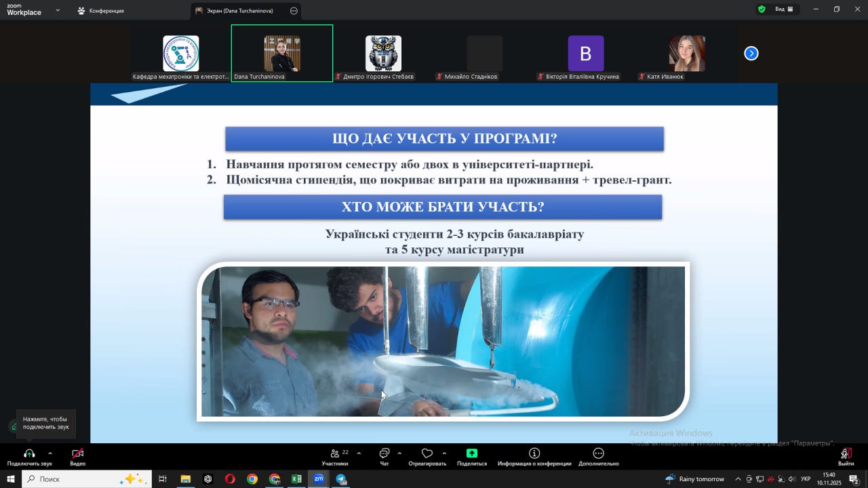The width and height of the screenshot is (868, 488).
Task: Open the Zoom Workplace dropdown chevron
Action: tap(58, 10)
